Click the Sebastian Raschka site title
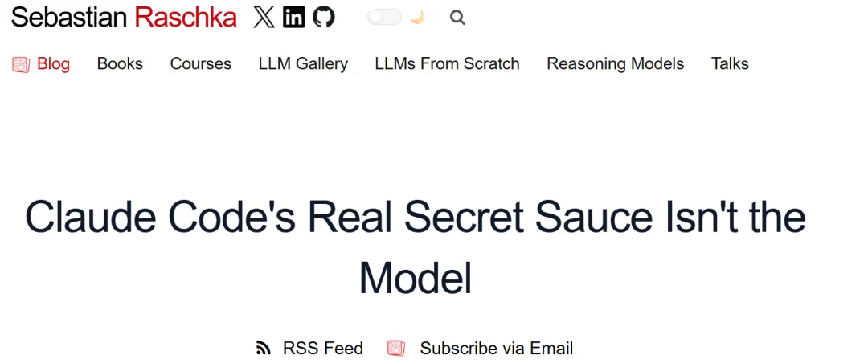Viewport: 868px width, 363px height. point(124,18)
